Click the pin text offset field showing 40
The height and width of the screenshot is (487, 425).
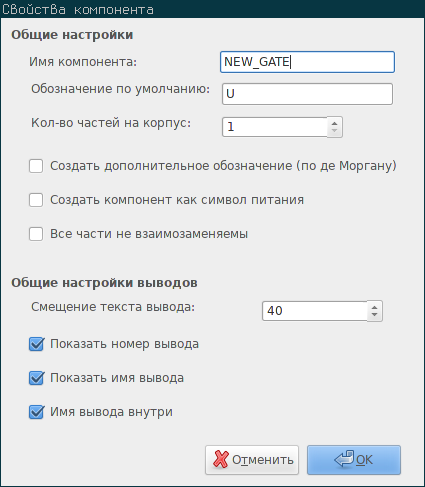pos(315,311)
